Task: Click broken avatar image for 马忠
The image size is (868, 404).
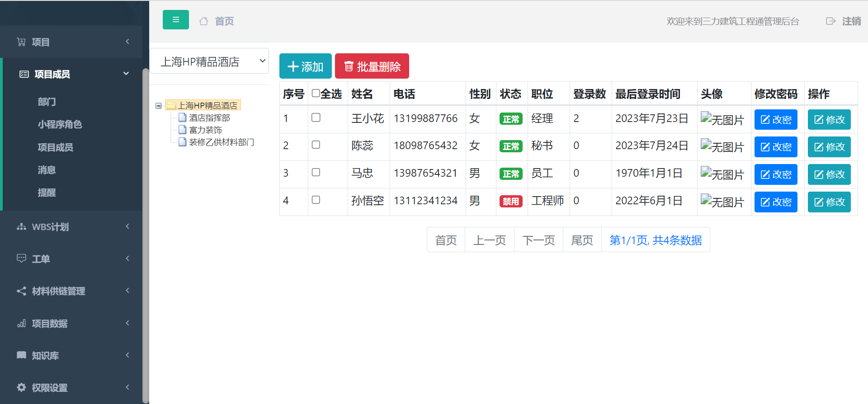Action: (722, 174)
